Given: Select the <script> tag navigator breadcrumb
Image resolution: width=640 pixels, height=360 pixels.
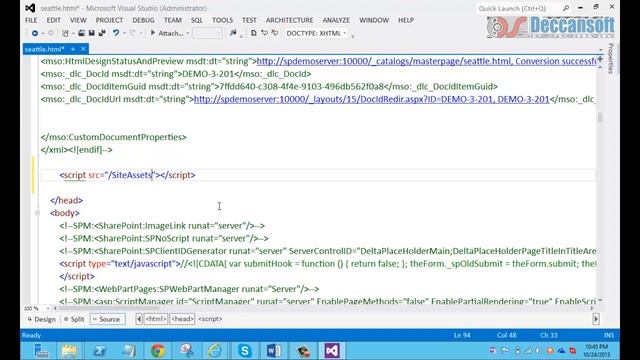Looking at the screenshot, I should pyautogui.click(x=210, y=319).
